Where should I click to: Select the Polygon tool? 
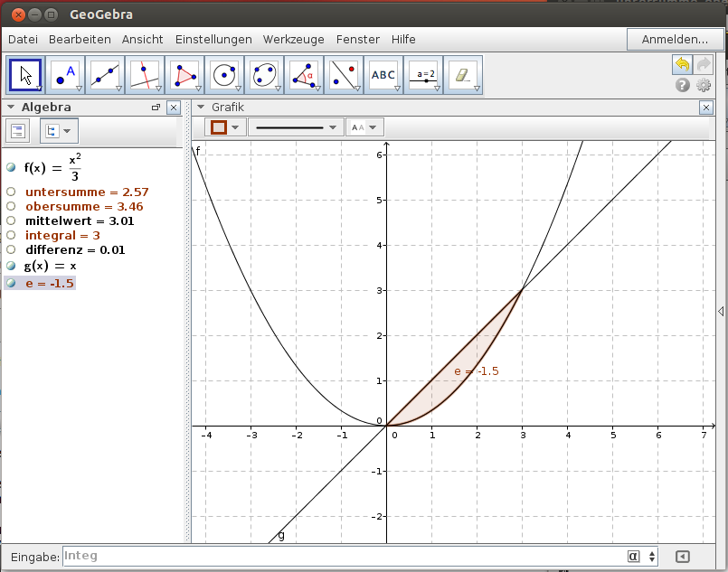(184, 75)
